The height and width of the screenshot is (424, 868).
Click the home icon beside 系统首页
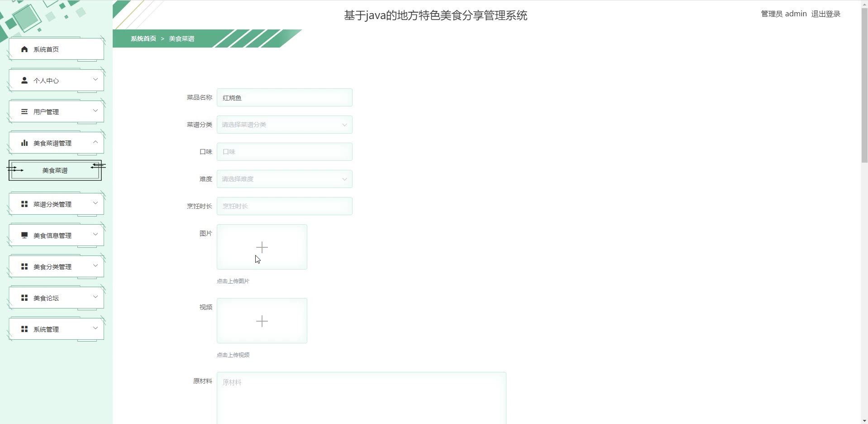[24, 49]
